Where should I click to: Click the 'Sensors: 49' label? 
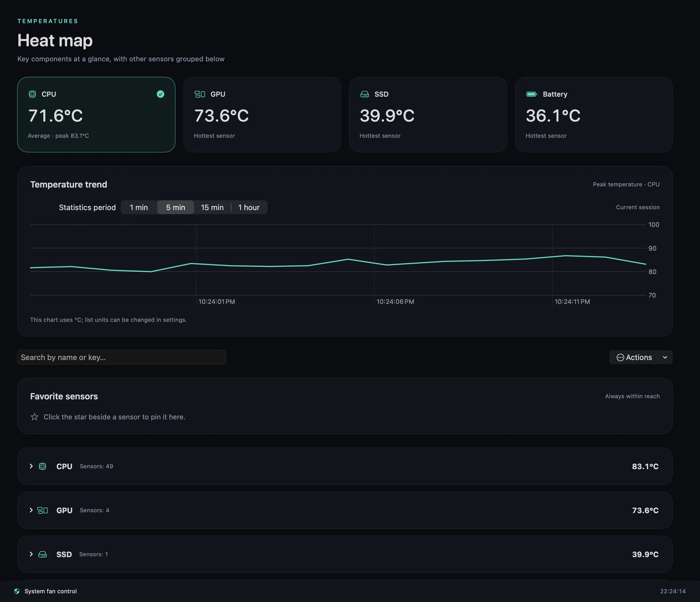point(96,466)
